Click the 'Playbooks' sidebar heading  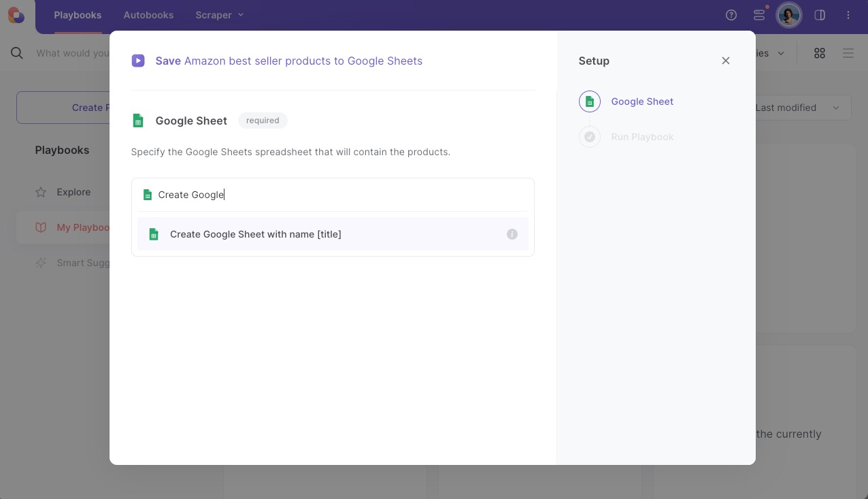[x=62, y=150]
